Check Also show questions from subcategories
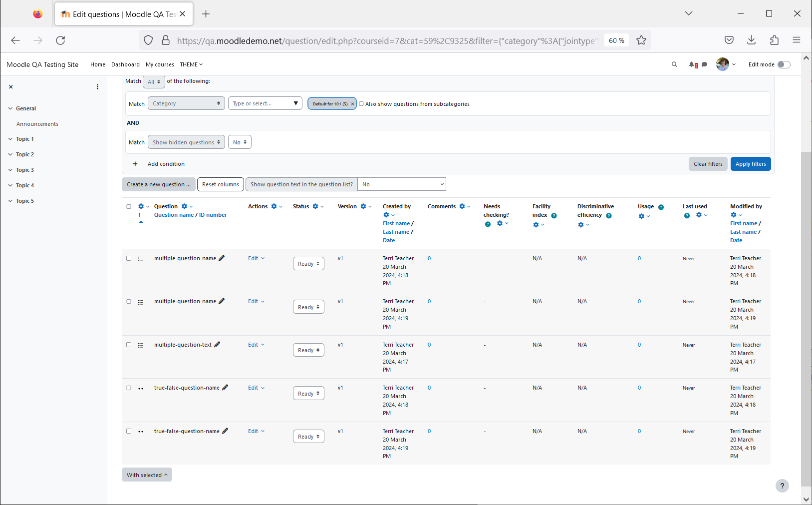 point(361,103)
